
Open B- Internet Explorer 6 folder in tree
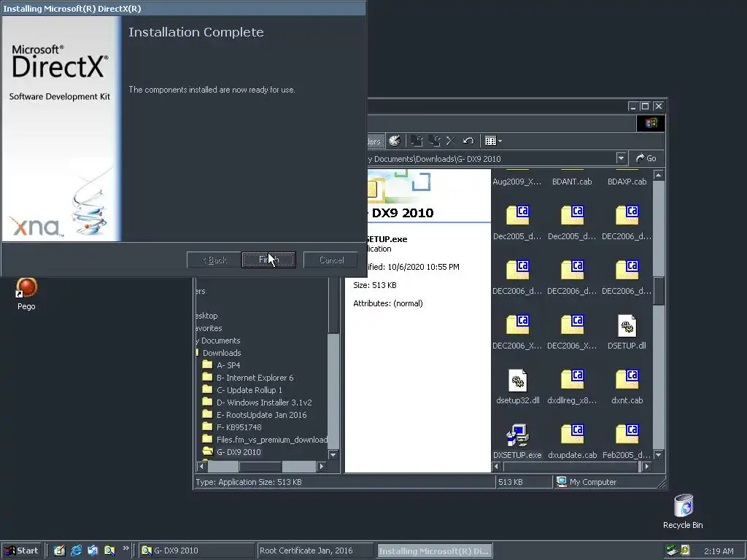coord(255,378)
